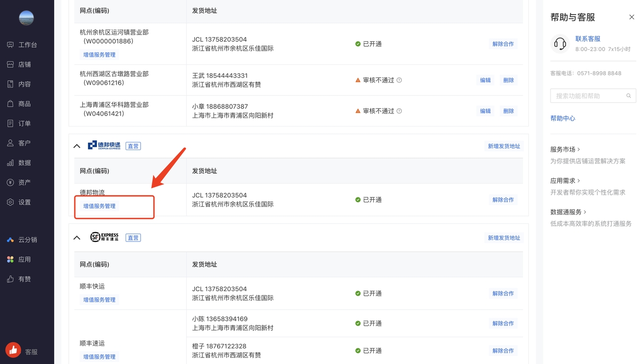Click 解除合作 for 运河镇营业部 row
Image resolution: width=643 pixels, height=364 pixels.
click(x=503, y=44)
